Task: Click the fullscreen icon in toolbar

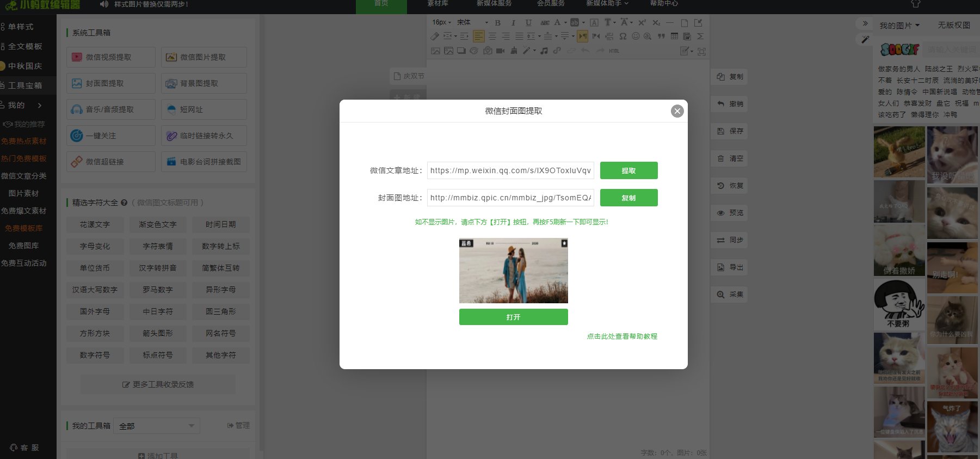Action: coord(701,51)
